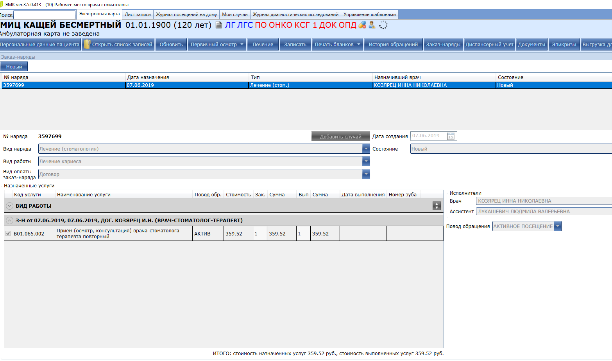The height and width of the screenshot is (361, 612).
Task: Click the folder icon on Открыть список записей
Action: [x=87, y=44]
